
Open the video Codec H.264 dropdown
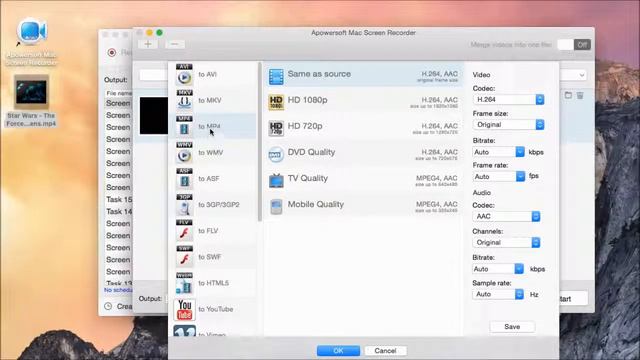tap(508, 100)
